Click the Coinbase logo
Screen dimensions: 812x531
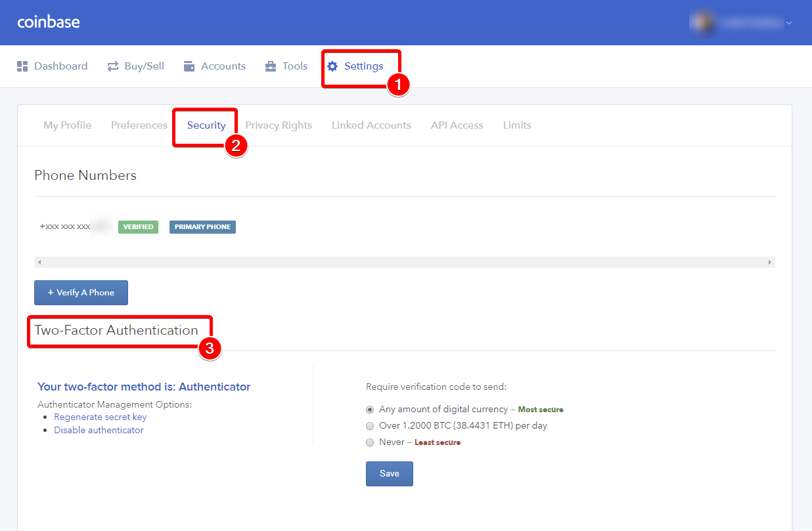[49, 22]
